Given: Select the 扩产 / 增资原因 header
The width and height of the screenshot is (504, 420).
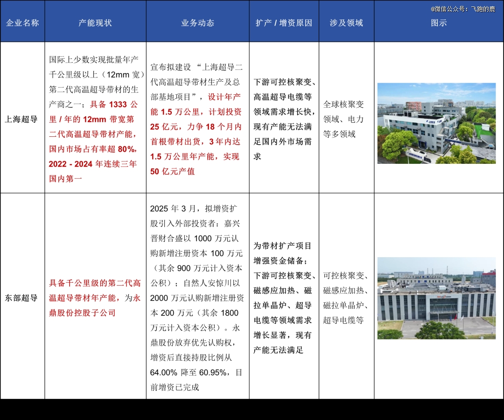Looking at the screenshot, I should 284,23.
